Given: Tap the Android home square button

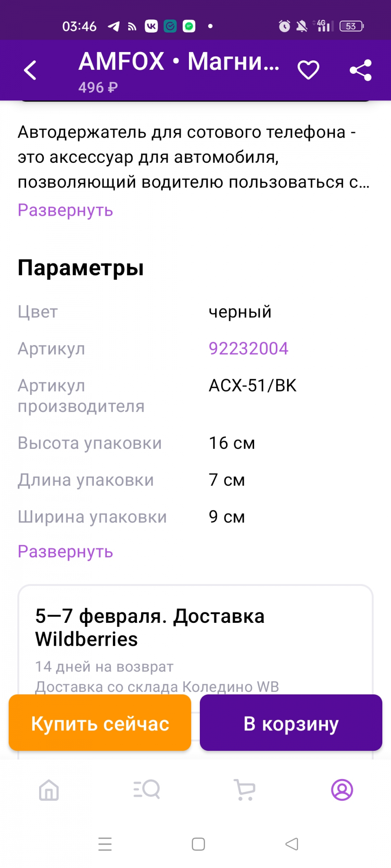Looking at the screenshot, I should (199, 844).
